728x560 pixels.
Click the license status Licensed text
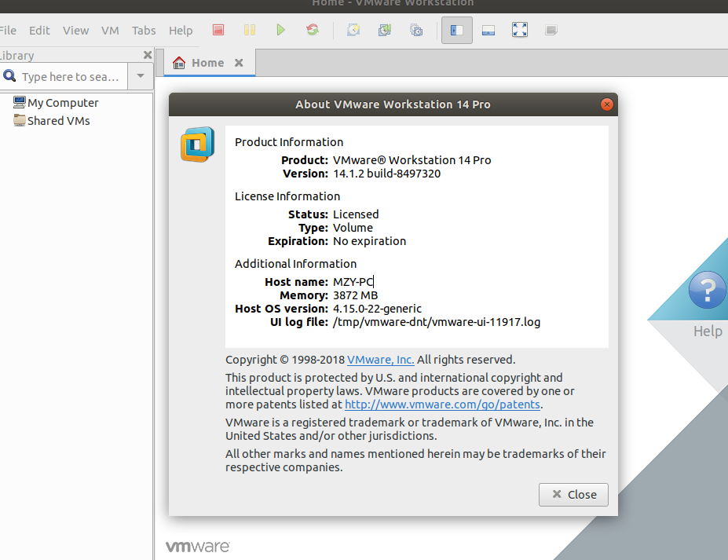point(356,214)
